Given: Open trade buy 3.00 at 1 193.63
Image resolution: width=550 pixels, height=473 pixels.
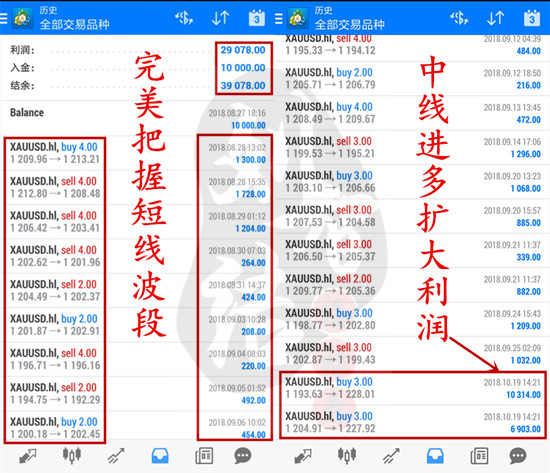Looking at the screenshot, I should pos(412,388).
